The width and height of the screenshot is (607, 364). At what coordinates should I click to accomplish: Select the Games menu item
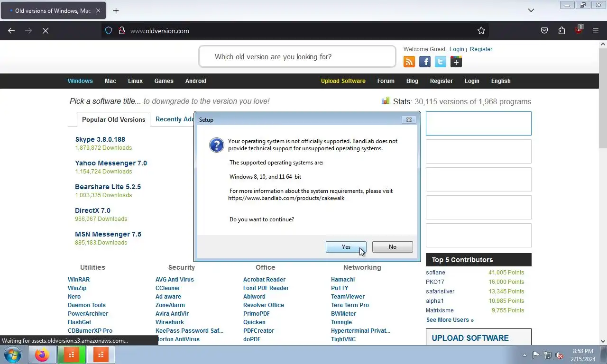click(164, 81)
